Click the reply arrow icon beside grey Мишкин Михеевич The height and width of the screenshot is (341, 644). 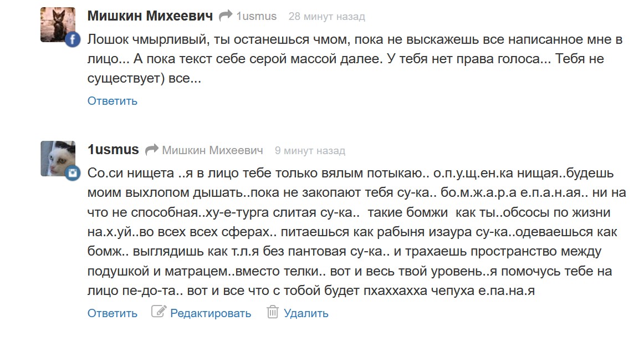tap(151, 150)
